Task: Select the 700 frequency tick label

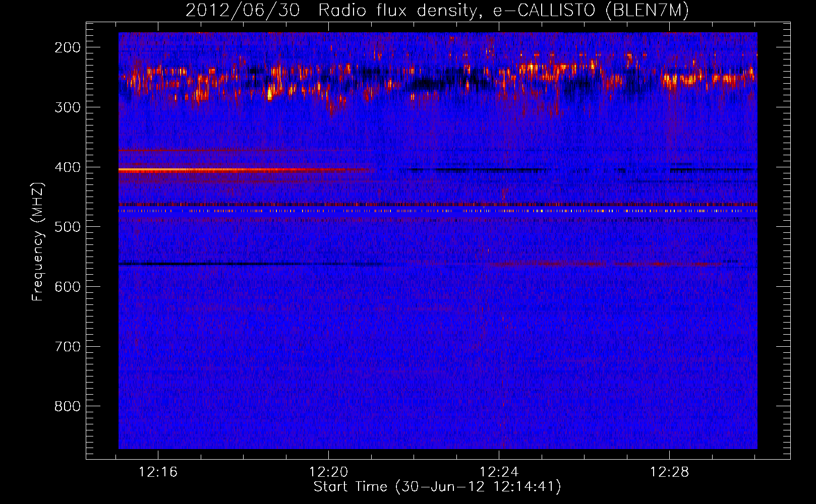Action: (68, 347)
